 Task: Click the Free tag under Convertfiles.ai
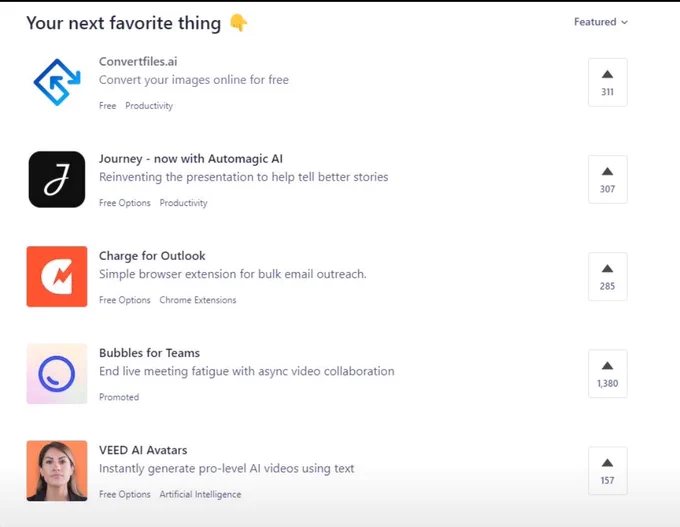click(x=108, y=106)
